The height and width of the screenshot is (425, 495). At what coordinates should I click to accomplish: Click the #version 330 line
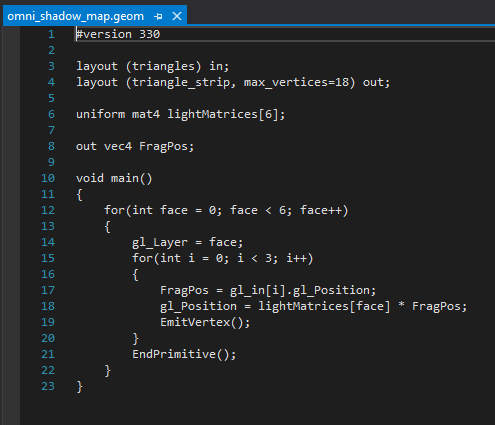(x=118, y=34)
